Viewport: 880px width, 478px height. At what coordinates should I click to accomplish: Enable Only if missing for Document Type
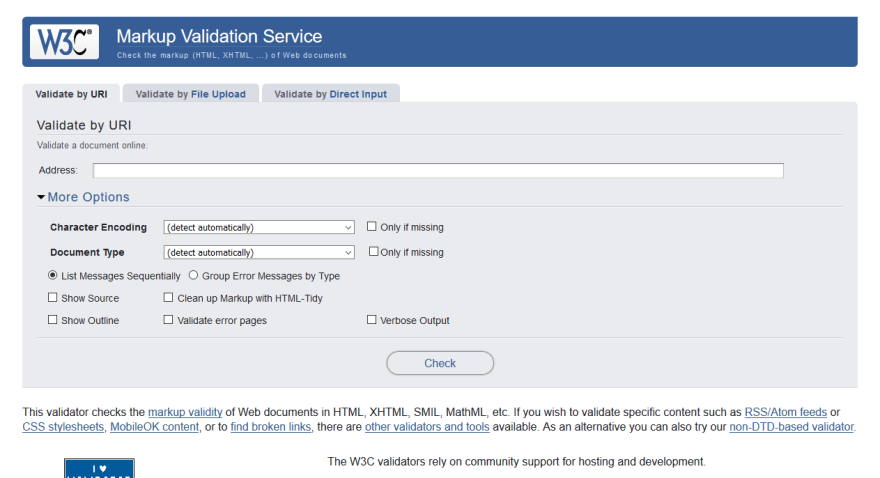(x=373, y=252)
